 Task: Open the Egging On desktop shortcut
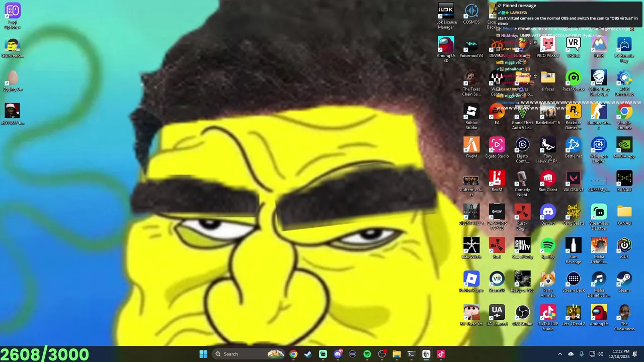[13, 81]
